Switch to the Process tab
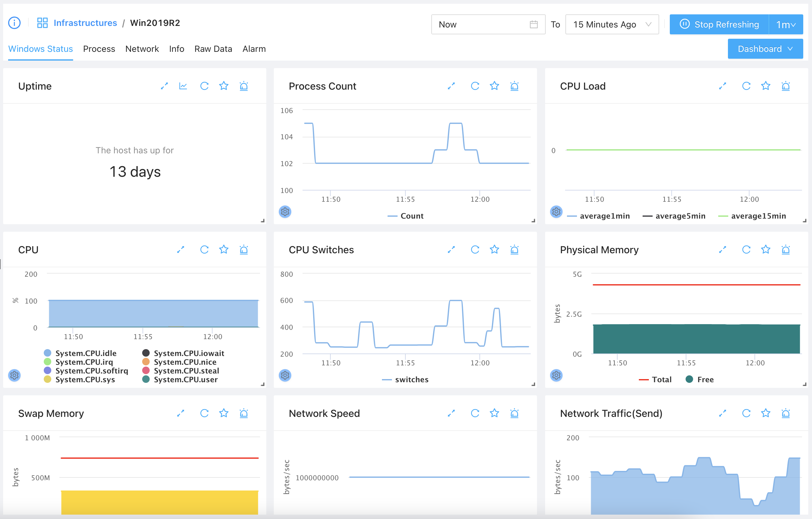812x519 pixels. pos(99,49)
